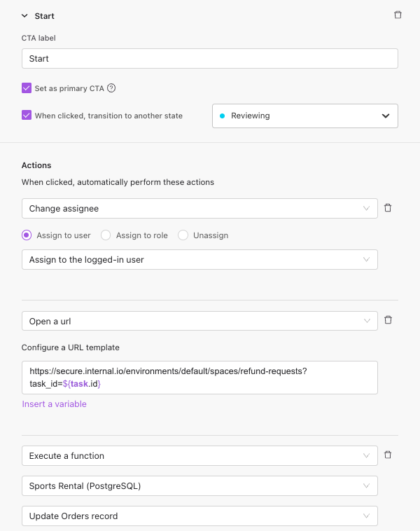Expand Assign to the logged-in user dropdown

point(199,260)
